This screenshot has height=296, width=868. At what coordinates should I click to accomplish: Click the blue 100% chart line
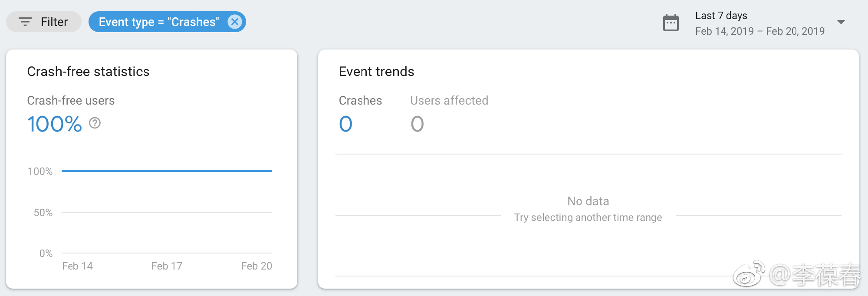pyautogui.click(x=167, y=171)
